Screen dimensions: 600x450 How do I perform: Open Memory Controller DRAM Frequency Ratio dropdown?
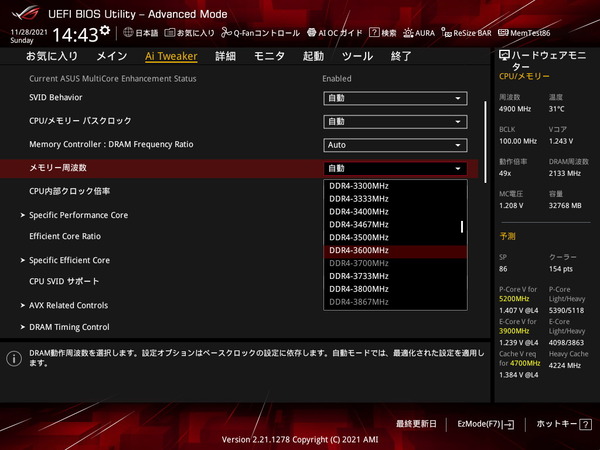[x=395, y=145]
